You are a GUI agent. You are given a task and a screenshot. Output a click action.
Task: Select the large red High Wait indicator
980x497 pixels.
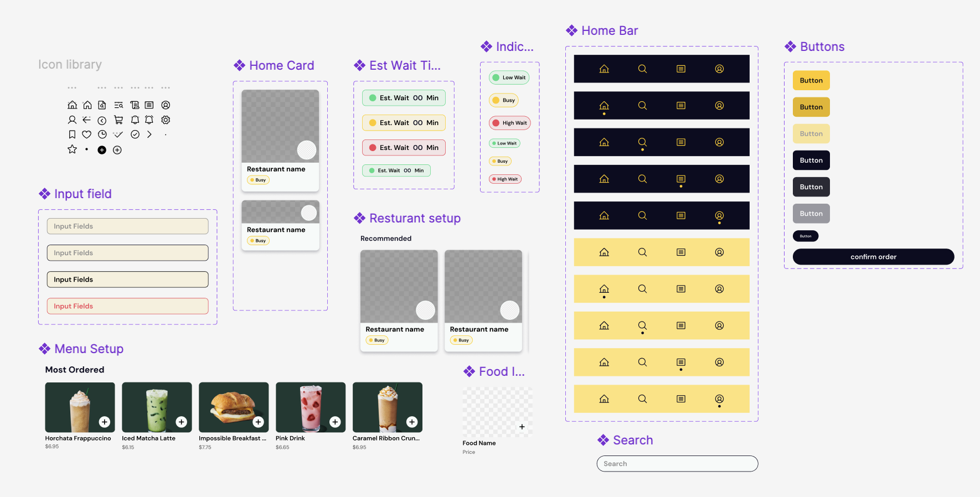pos(510,123)
